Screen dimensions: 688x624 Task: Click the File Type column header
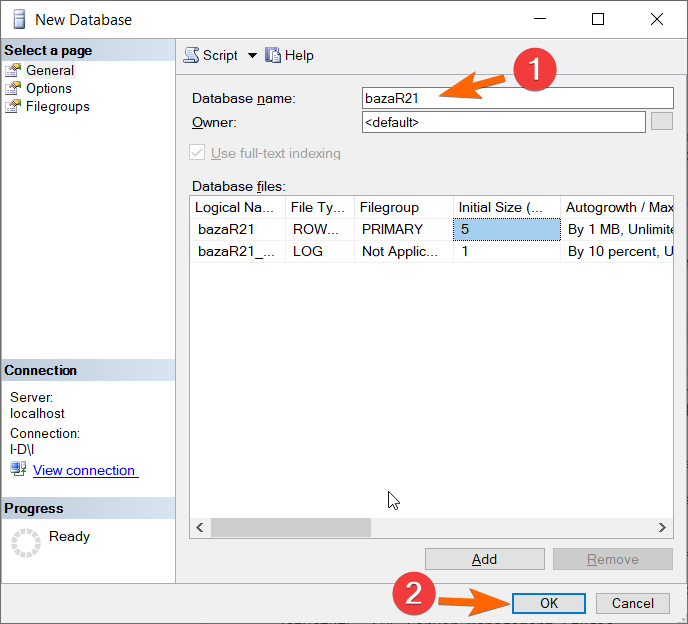pos(320,207)
